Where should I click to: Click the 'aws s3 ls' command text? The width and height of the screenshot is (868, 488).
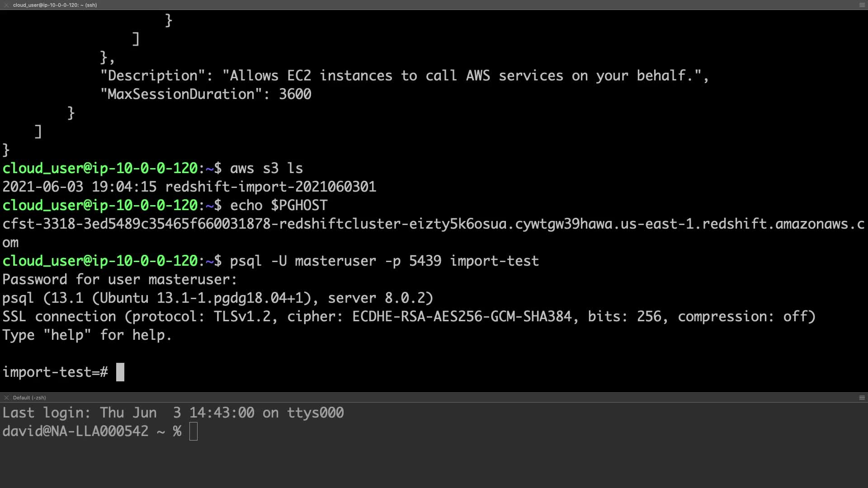click(266, 169)
